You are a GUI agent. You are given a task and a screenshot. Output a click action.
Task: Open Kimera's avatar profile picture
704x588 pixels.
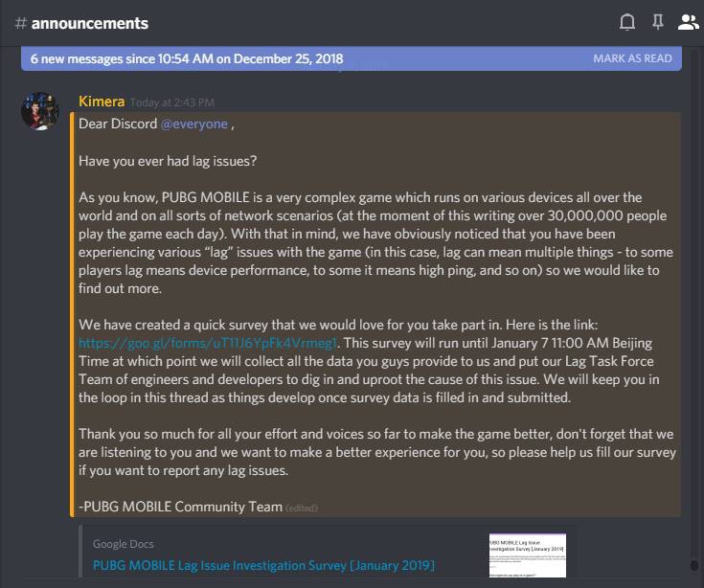pyautogui.click(x=40, y=111)
